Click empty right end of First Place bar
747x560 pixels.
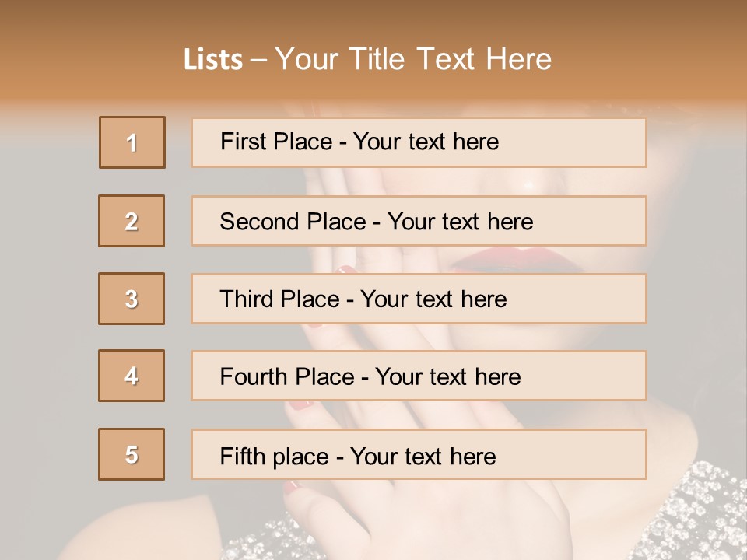point(591,142)
